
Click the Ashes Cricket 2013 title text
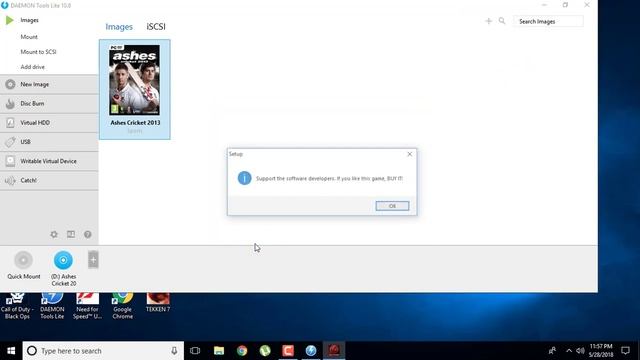[135, 122]
